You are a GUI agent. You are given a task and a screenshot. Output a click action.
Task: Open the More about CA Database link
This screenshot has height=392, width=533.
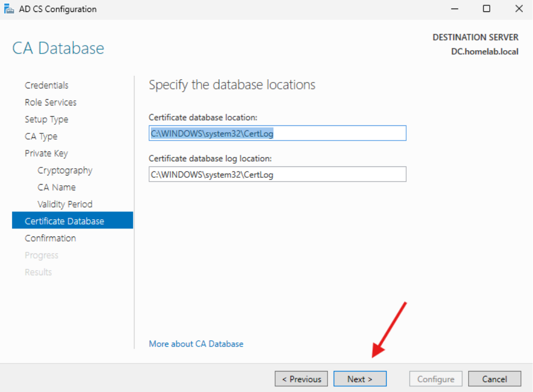tap(196, 344)
